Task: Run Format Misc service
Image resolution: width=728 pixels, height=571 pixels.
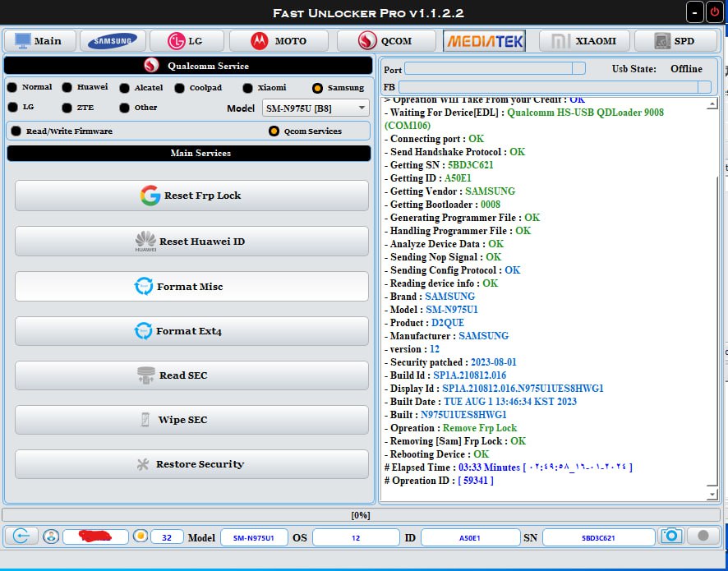Action: [191, 287]
